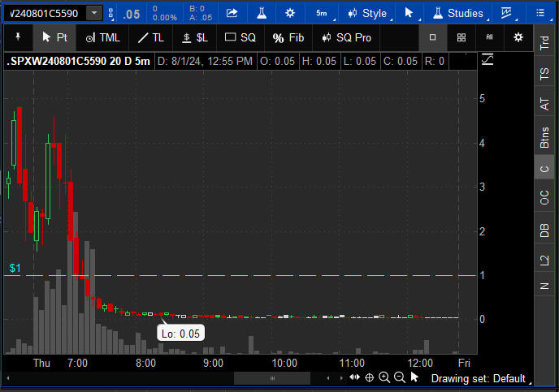
Task: Select the SQ Pro tool
Action: pos(346,37)
